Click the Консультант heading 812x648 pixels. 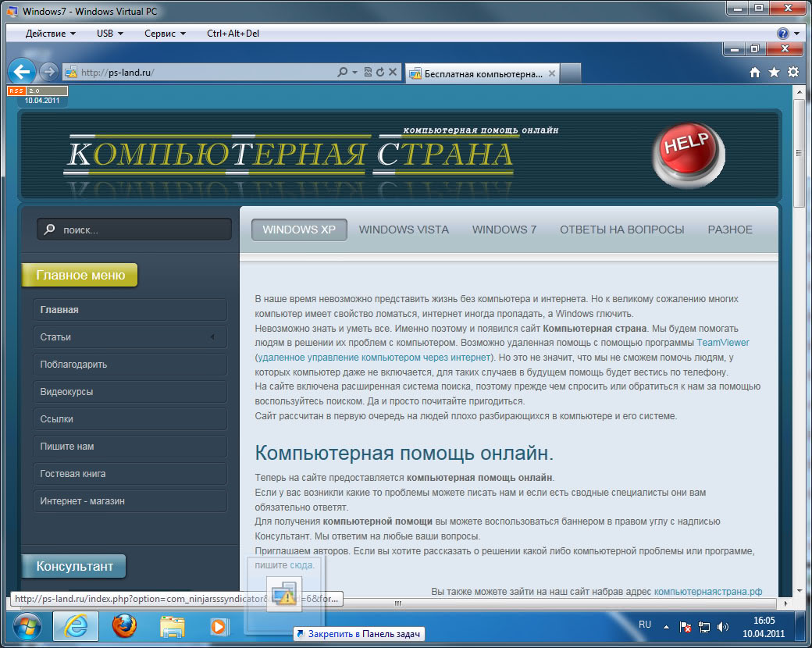click(x=73, y=566)
